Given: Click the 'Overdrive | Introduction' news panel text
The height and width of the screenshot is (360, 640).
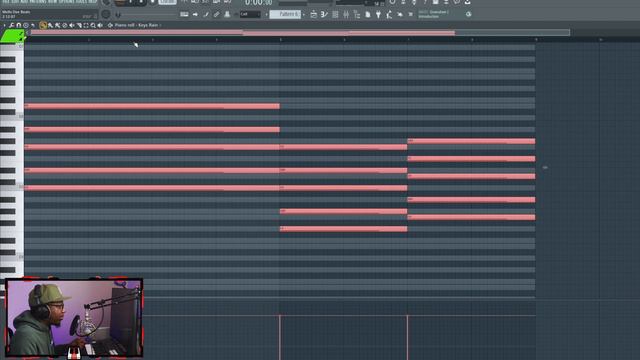Looking at the screenshot, I should pyautogui.click(x=434, y=14).
